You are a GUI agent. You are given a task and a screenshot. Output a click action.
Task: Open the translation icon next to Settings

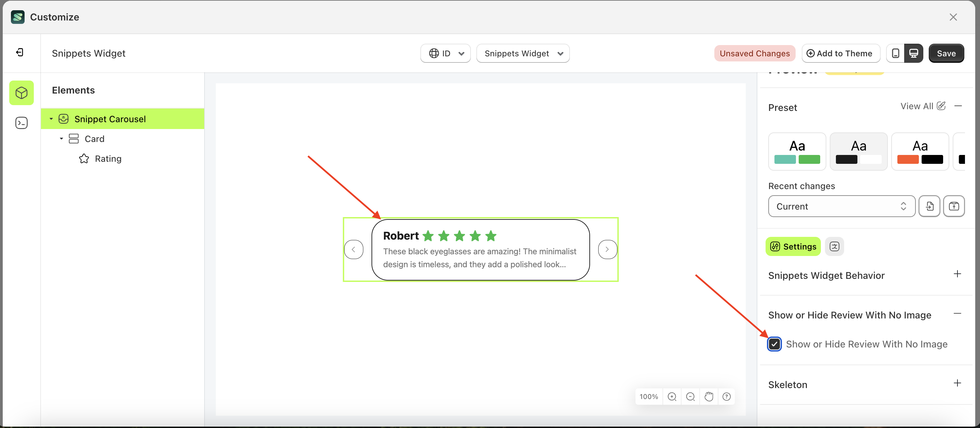tap(834, 246)
